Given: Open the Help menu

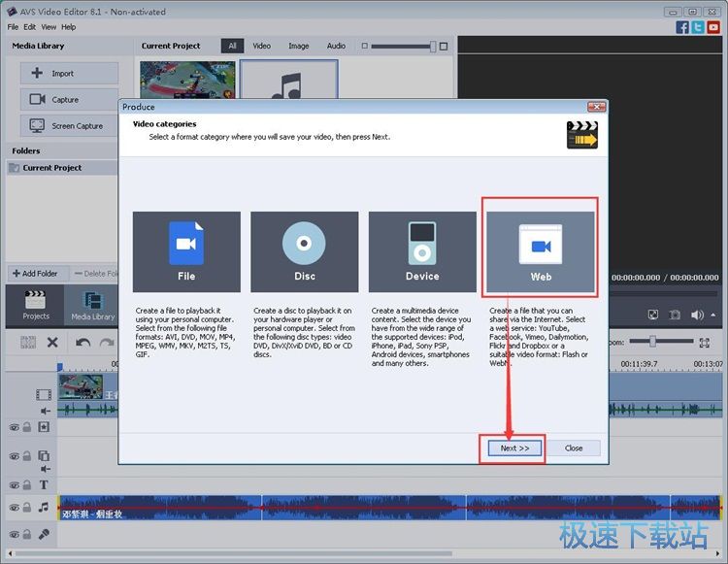Looking at the screenshot, I should point(68,27).
